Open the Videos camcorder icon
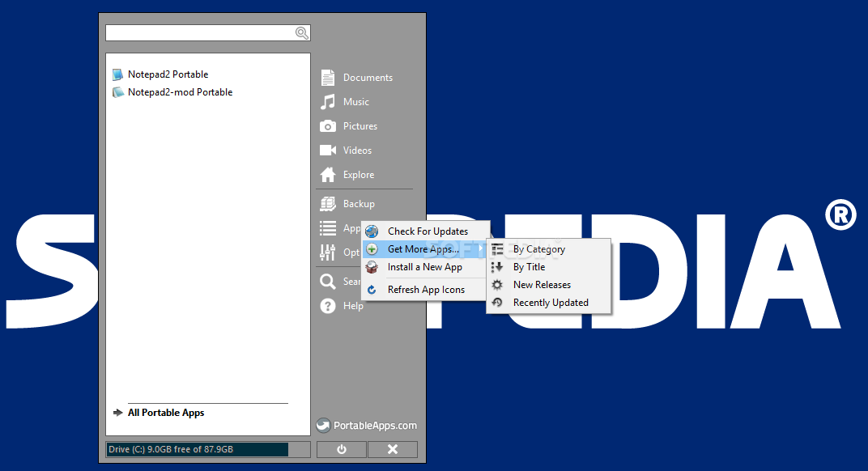The height and width of the screenshot is (471, 868). [x=328, y=150]
